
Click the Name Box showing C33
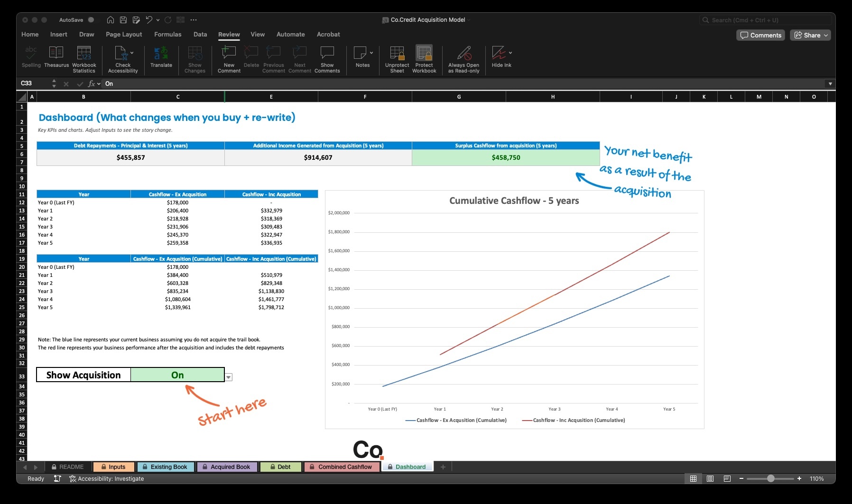tap(33, 83)
